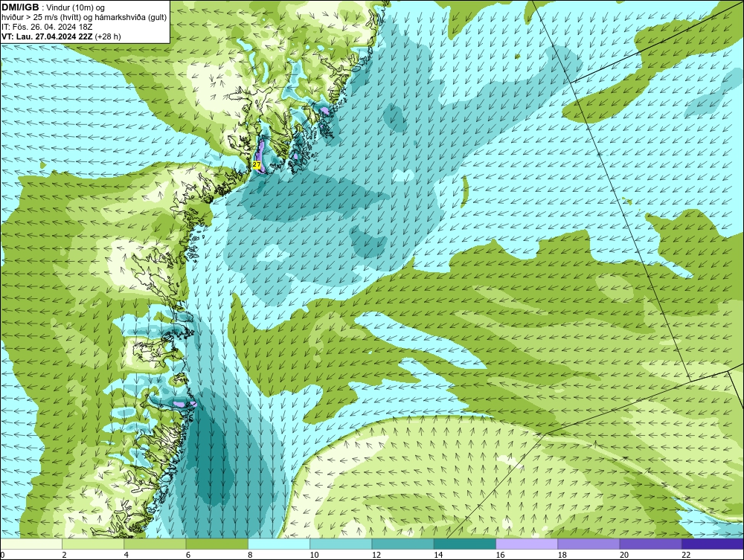Select the 10-12 m/s turquoise swatch
This screenshot has height=560, width=744.
coord(341,544)
